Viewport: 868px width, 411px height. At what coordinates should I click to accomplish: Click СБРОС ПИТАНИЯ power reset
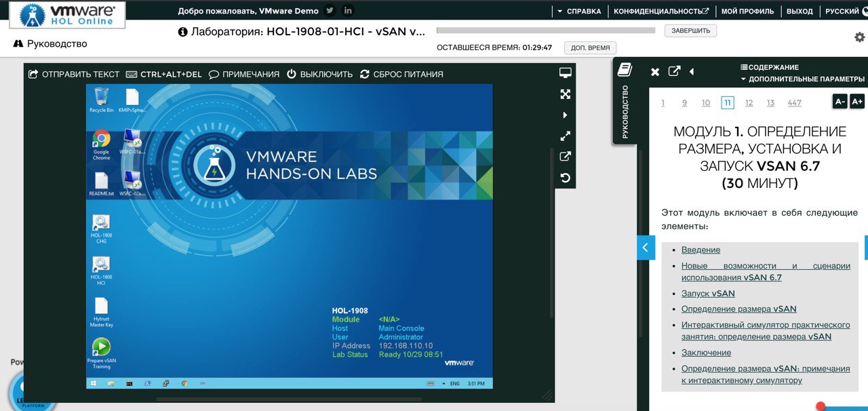click(401, 74)
